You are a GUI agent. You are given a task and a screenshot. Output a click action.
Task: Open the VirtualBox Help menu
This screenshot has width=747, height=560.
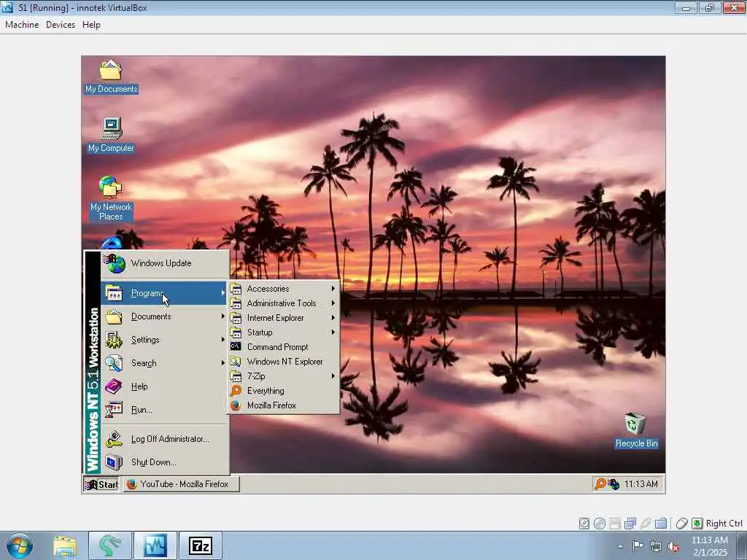[91, 25]
